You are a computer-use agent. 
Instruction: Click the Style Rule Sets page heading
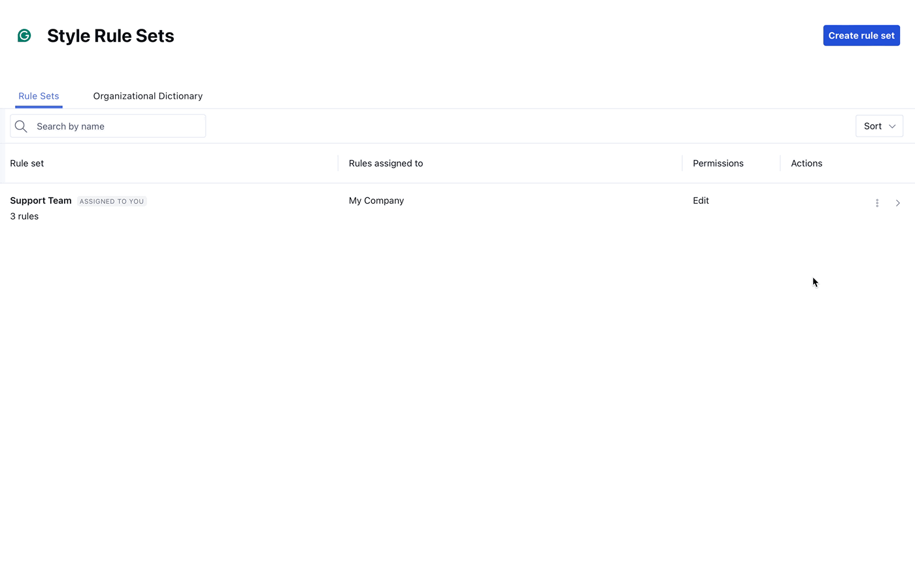coord(110,35)
